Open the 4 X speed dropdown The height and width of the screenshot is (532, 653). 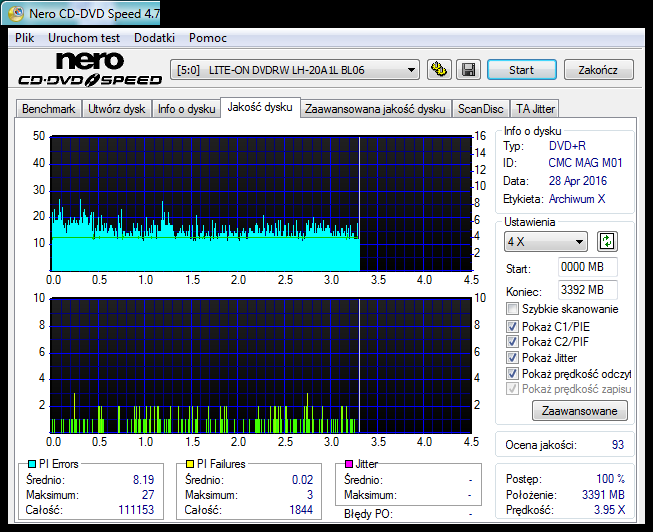(546, 242)
